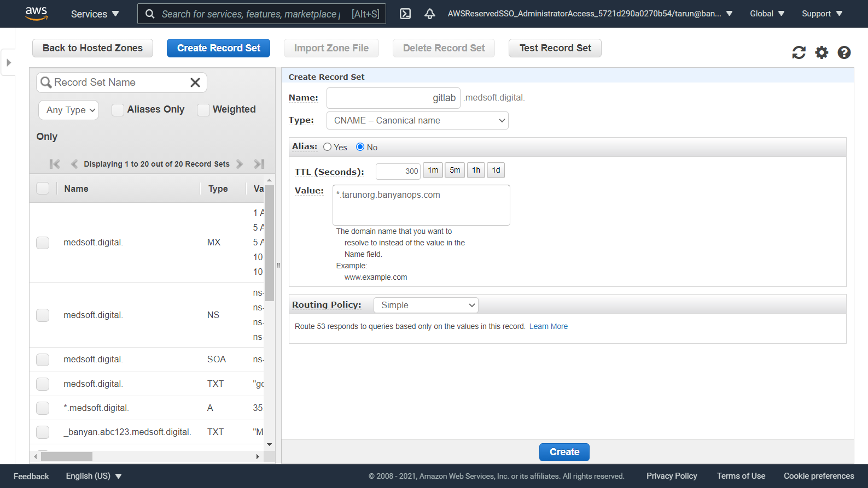
Task: Refresh the record set list
Action: 799,52
